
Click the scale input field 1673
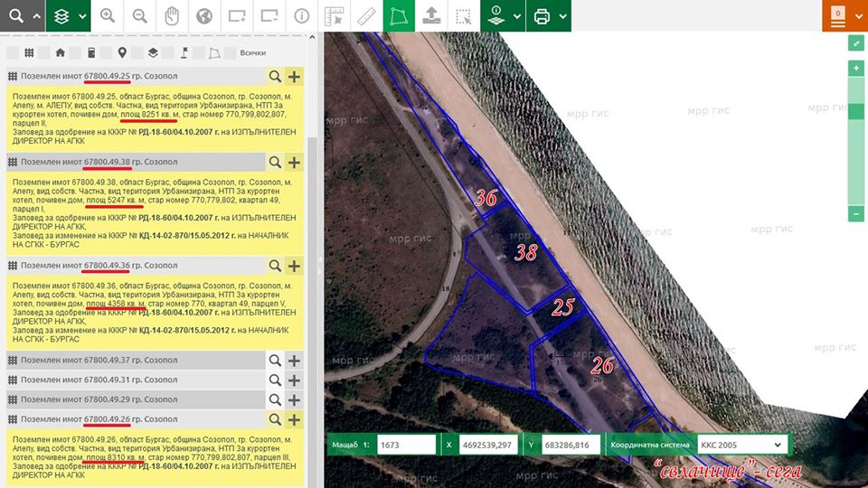(406, 445)
